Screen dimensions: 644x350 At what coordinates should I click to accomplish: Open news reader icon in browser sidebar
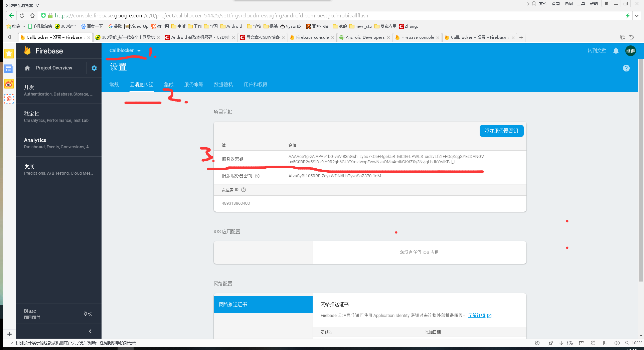tap(9, 69)
